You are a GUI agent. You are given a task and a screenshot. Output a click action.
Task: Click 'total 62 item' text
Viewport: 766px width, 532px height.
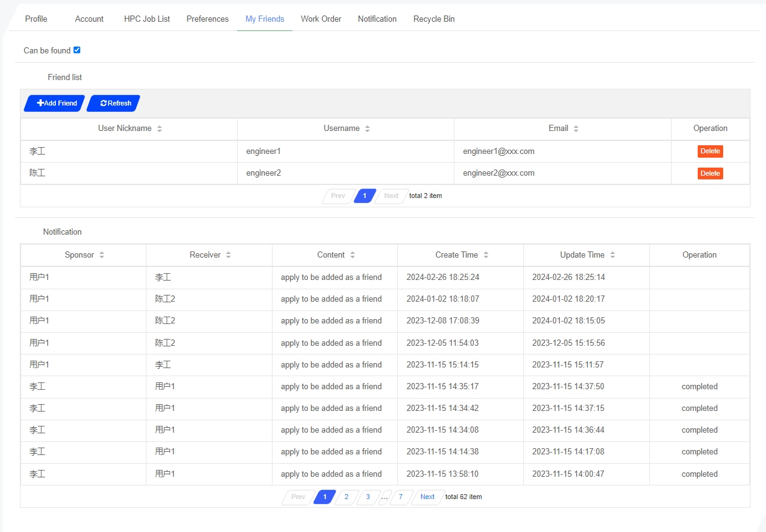[x=464, y=497]
